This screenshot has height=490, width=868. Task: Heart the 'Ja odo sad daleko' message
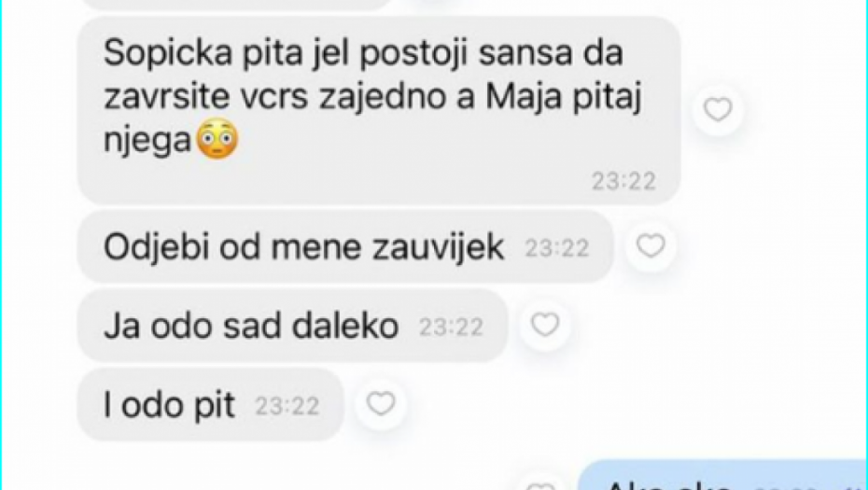545,325
